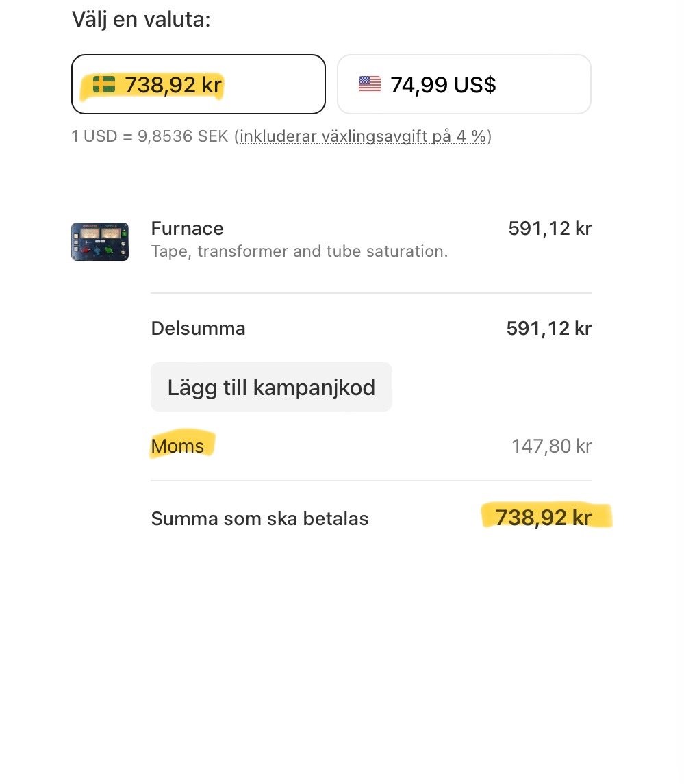The image size is (684, 784).
Task: Click the highlighted total 738,92 kr at bottom
Action: tap(543, 518)
